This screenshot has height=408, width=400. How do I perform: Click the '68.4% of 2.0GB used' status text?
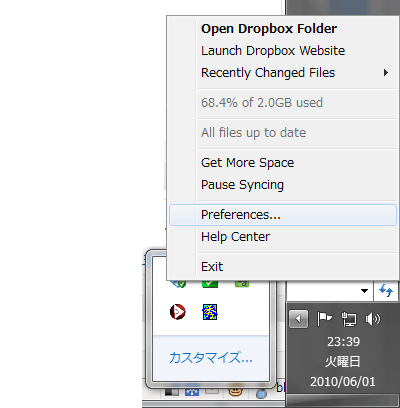[262, 103]
